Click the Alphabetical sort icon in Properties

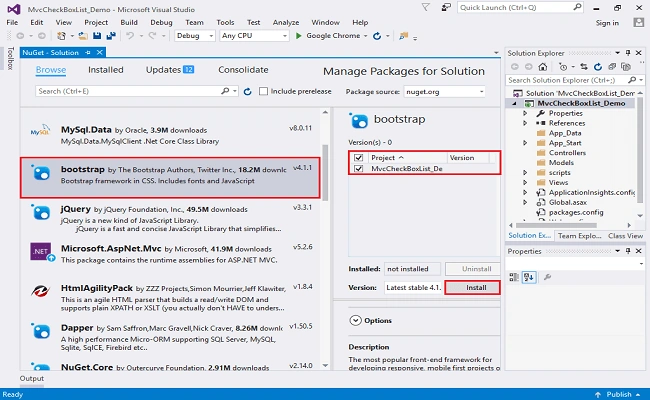point(529,277)
